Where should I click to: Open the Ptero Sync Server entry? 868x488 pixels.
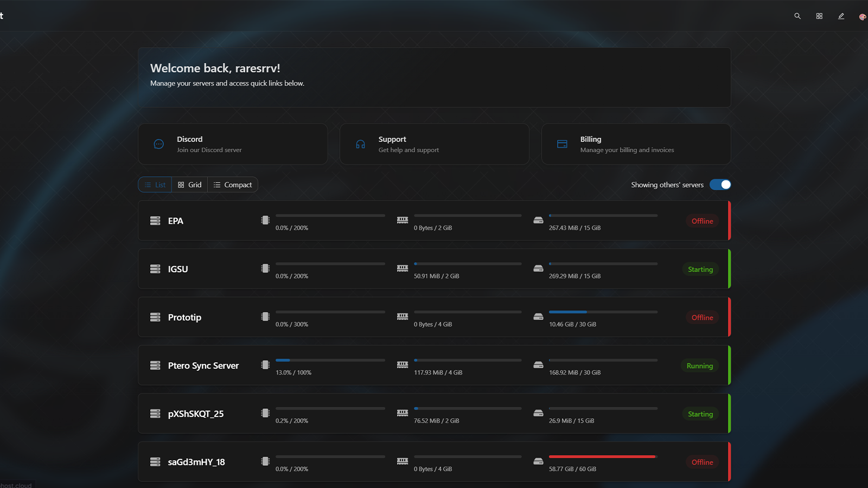click(435, 365)
